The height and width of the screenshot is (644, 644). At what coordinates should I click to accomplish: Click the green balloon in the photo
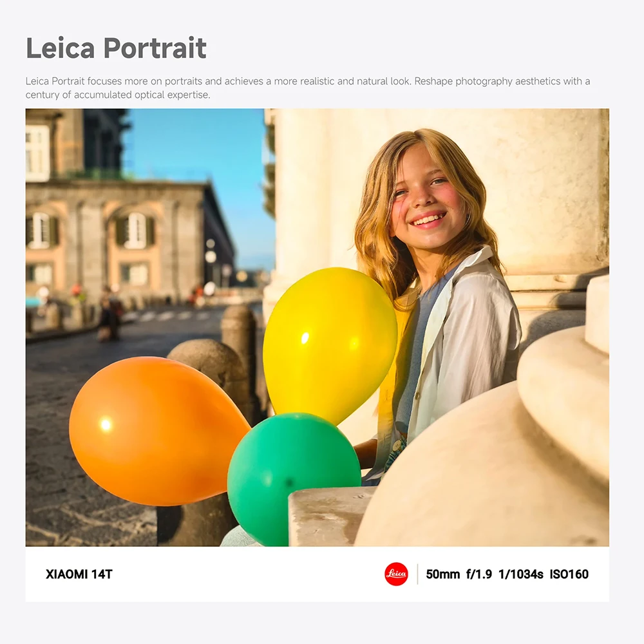[293, 478]
